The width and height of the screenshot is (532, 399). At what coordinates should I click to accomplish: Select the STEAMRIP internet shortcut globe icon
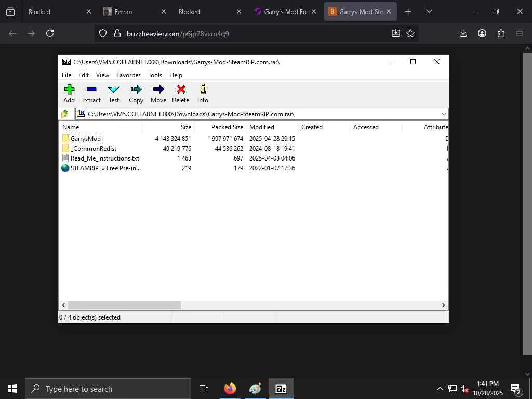click(x=65, y=168)
